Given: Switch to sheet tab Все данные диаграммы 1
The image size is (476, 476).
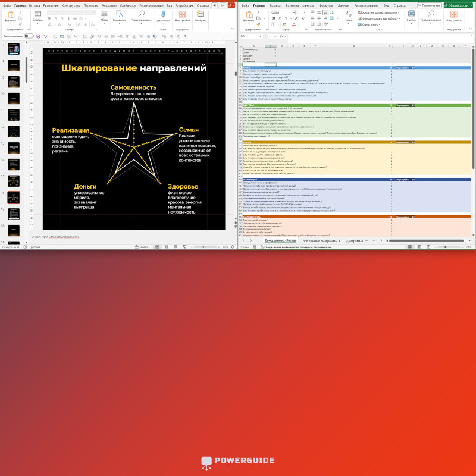Looking at the screenshot, I should coord(321,241).
